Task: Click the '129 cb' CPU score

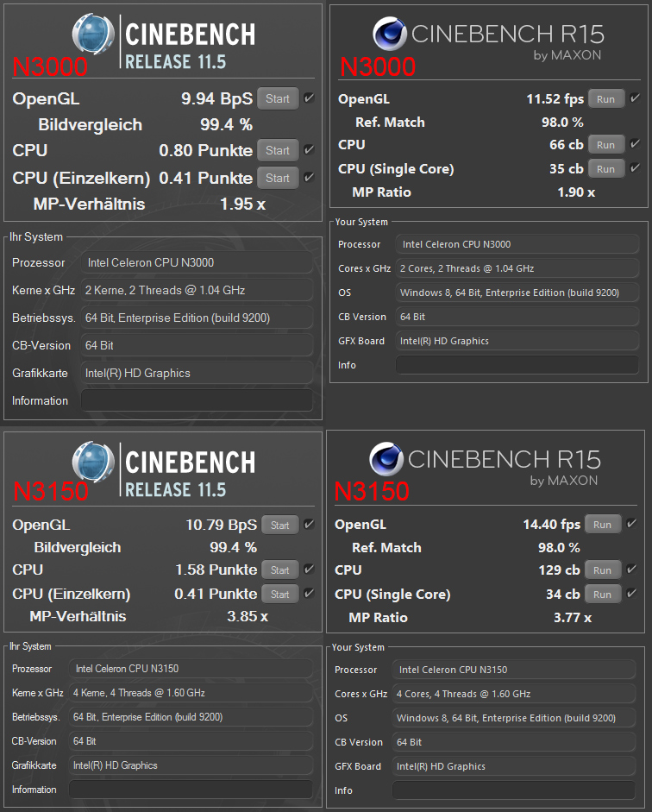Action: tap(560, 570)
